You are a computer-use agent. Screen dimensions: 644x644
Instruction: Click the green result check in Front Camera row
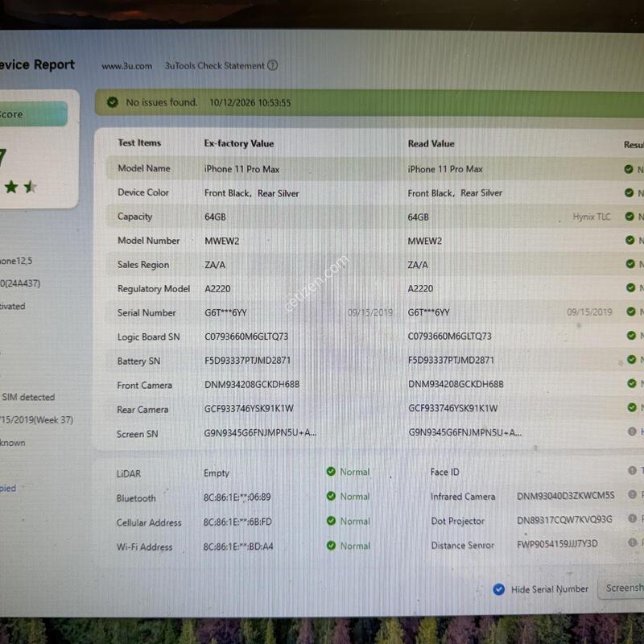632,383
